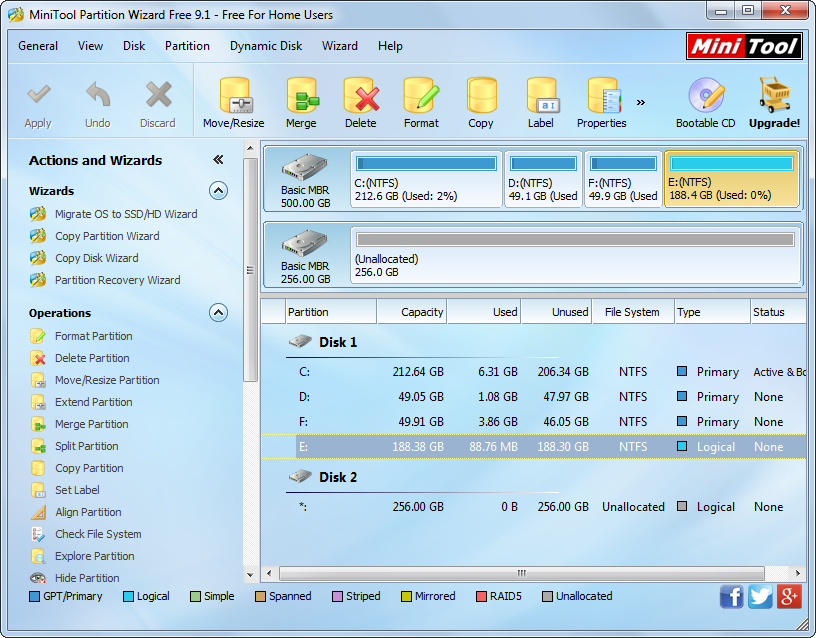Open the Wizard menu
This screenshot has width=816, height=638.
[x=340, y=46]
